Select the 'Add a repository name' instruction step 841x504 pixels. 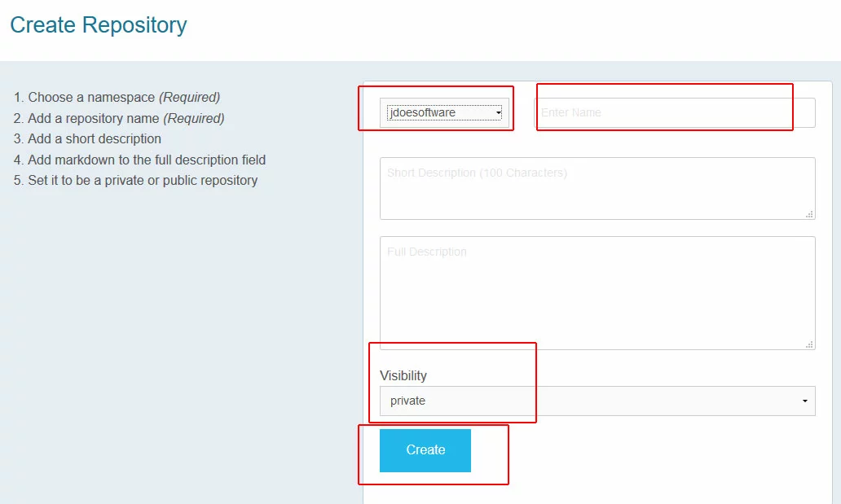click(95, 118)
